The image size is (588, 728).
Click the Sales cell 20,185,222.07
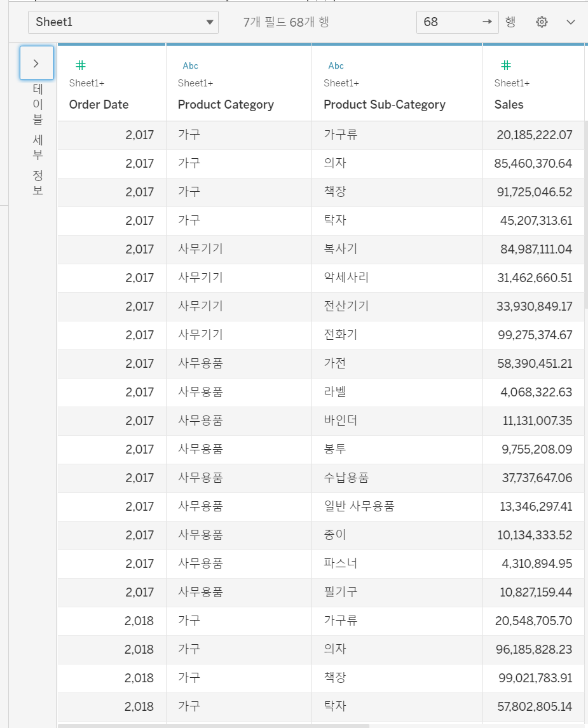coord(534,135)
